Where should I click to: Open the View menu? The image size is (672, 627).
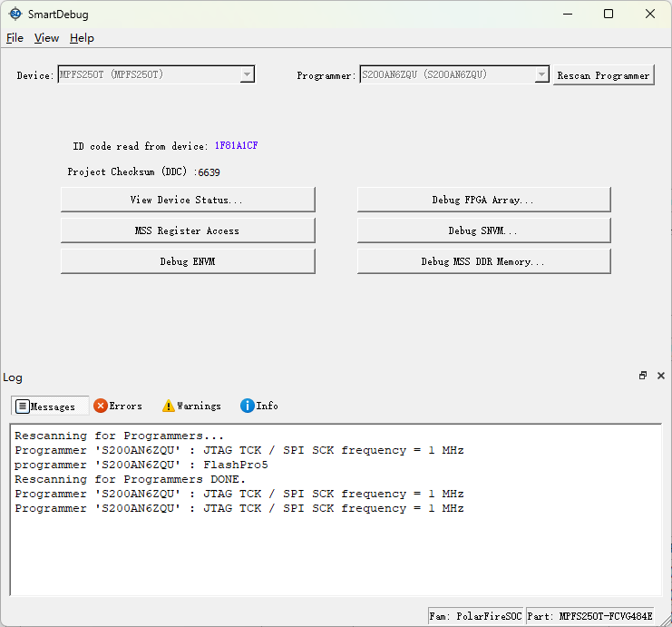[46, 38]
